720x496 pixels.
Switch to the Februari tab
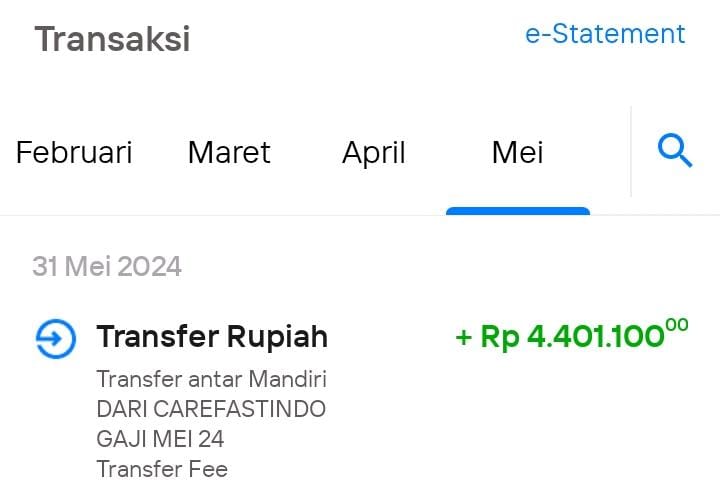(x=74, y=152)
